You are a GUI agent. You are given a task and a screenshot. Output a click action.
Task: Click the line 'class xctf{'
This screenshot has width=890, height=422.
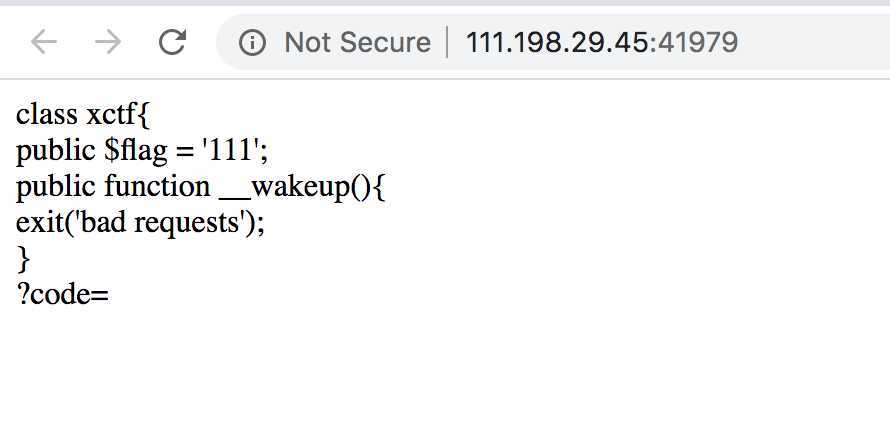click(x=82, y=115)
